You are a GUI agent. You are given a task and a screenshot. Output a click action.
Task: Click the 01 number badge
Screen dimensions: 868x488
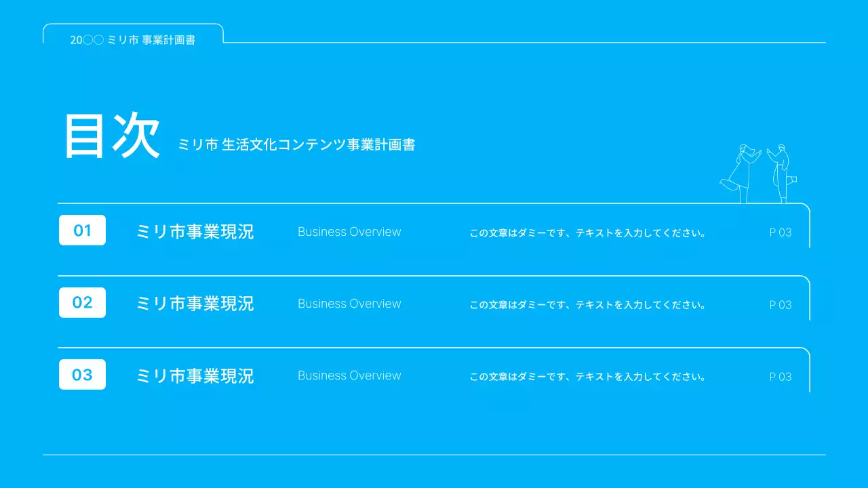(82, 230)
